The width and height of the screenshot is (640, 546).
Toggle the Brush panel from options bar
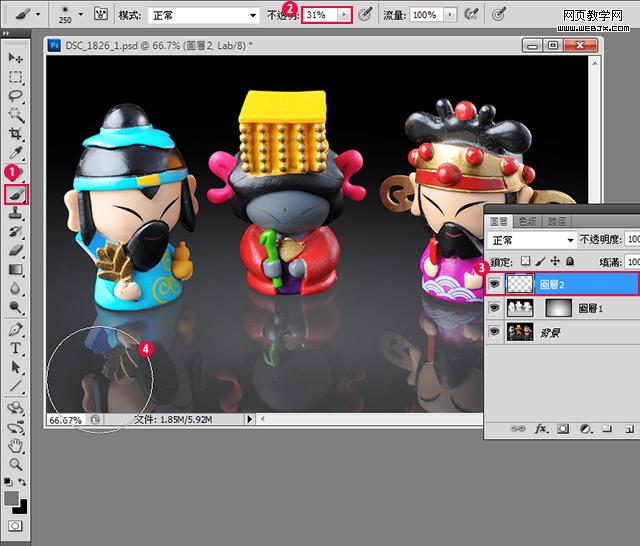pos(100,15)
